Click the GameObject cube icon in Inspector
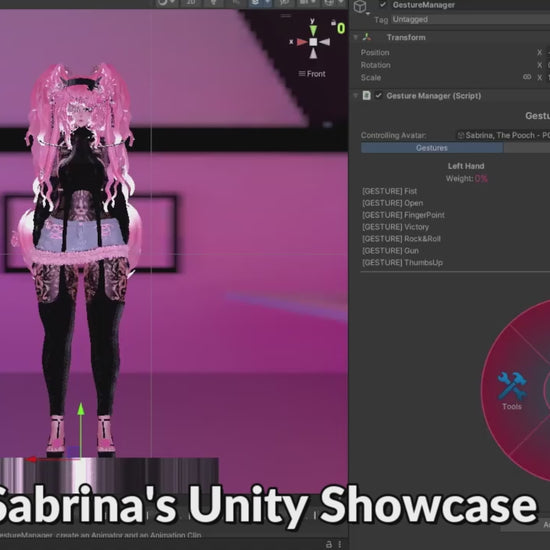The height and width of the screenshot is (550, 550). point(360,6)
